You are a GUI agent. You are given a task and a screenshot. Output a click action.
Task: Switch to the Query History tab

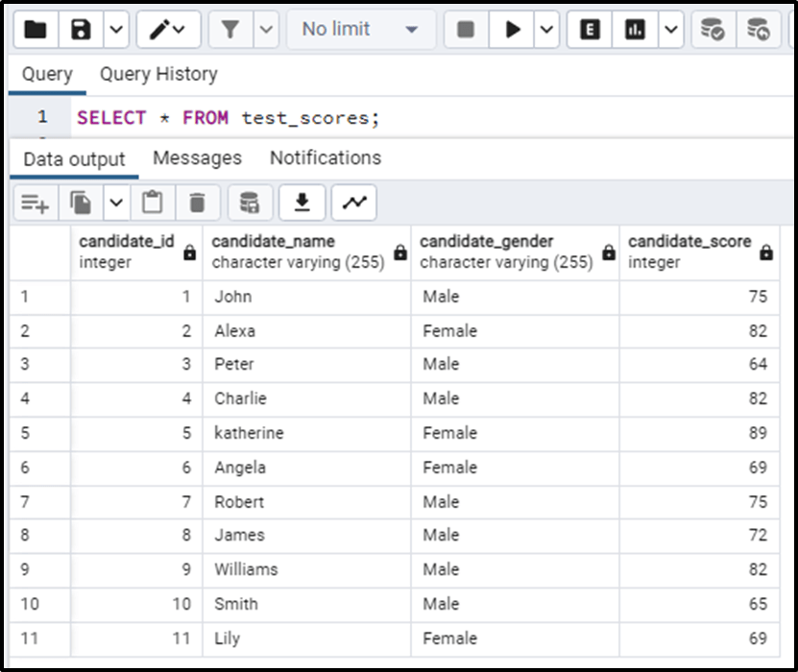(157, 74)
